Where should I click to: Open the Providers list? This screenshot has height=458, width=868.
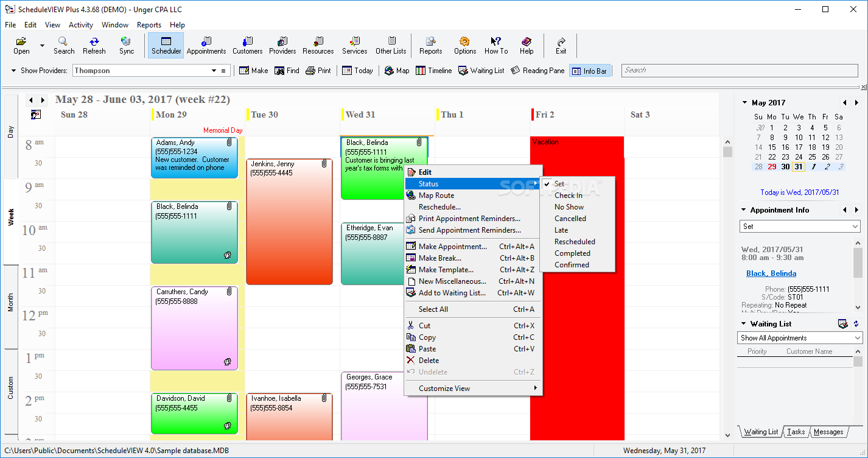[282, 46]
